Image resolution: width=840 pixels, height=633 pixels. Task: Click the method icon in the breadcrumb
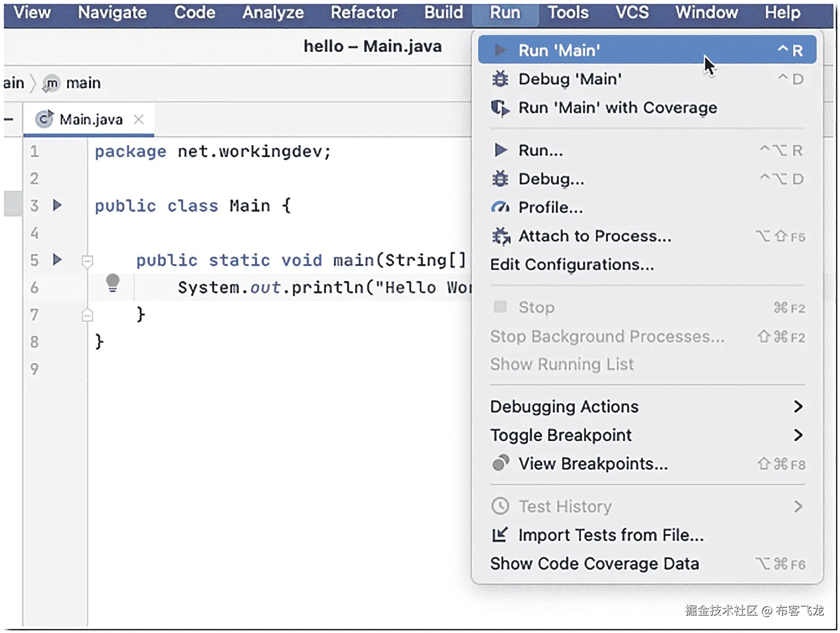[x=51, y=83]
